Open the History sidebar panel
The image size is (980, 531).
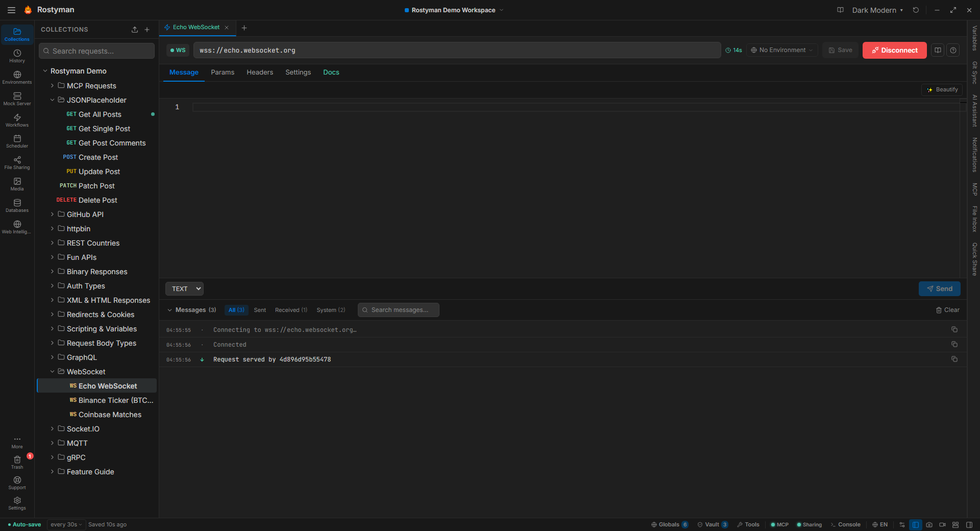(x=17, y=56)
